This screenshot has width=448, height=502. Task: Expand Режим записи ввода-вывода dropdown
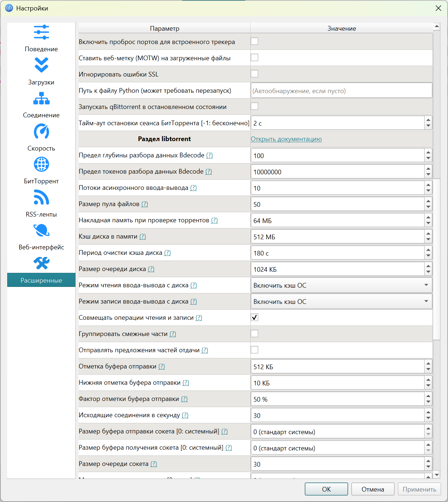pos(342,301)
